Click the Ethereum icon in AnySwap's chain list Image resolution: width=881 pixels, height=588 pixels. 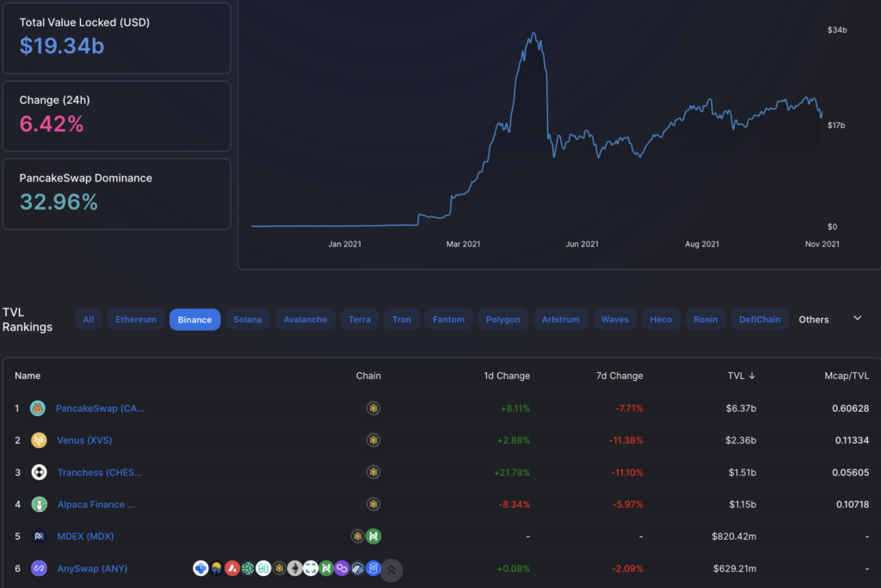295,568
